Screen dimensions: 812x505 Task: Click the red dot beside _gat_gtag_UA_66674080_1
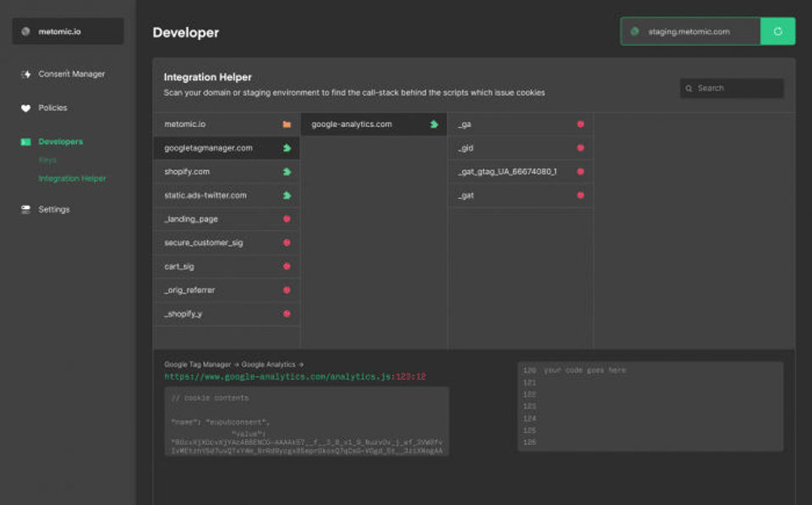(x=580, y=172)
